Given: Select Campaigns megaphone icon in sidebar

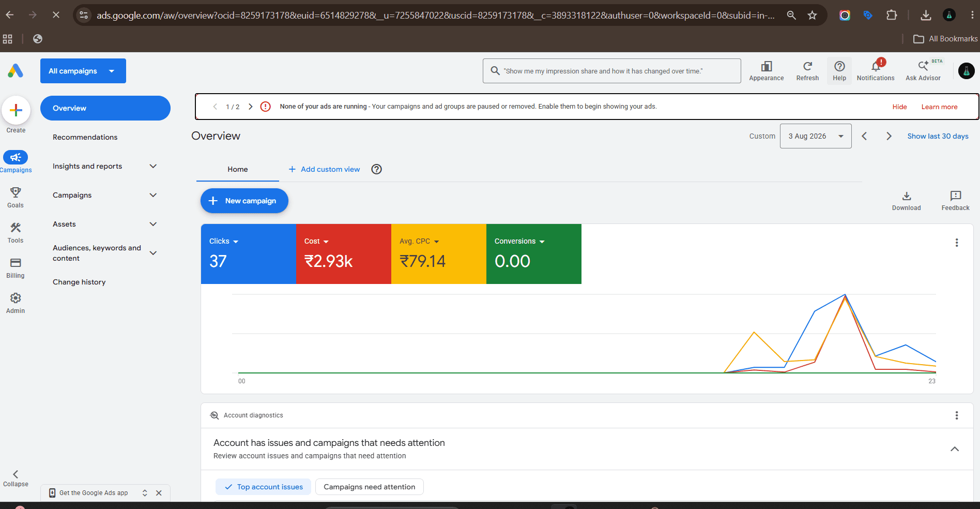Looking at the screenshot, I should [x=16, y=157].
